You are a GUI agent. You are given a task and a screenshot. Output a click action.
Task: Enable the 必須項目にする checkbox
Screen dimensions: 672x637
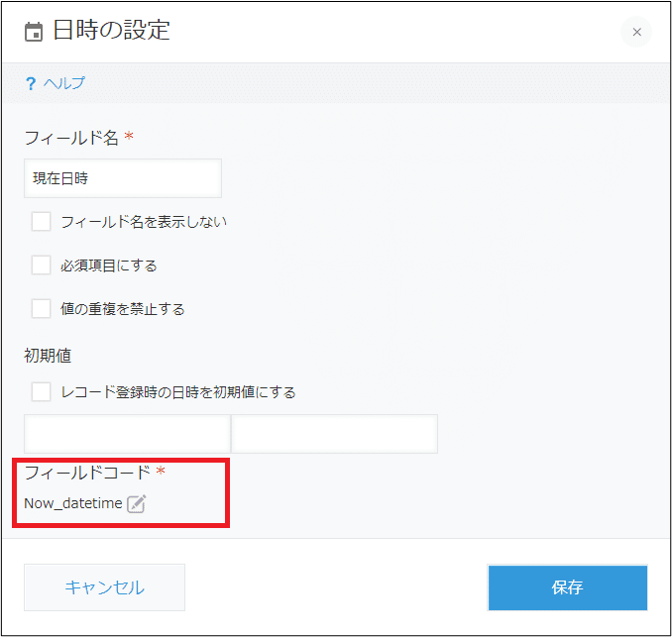tap(42, 265)
